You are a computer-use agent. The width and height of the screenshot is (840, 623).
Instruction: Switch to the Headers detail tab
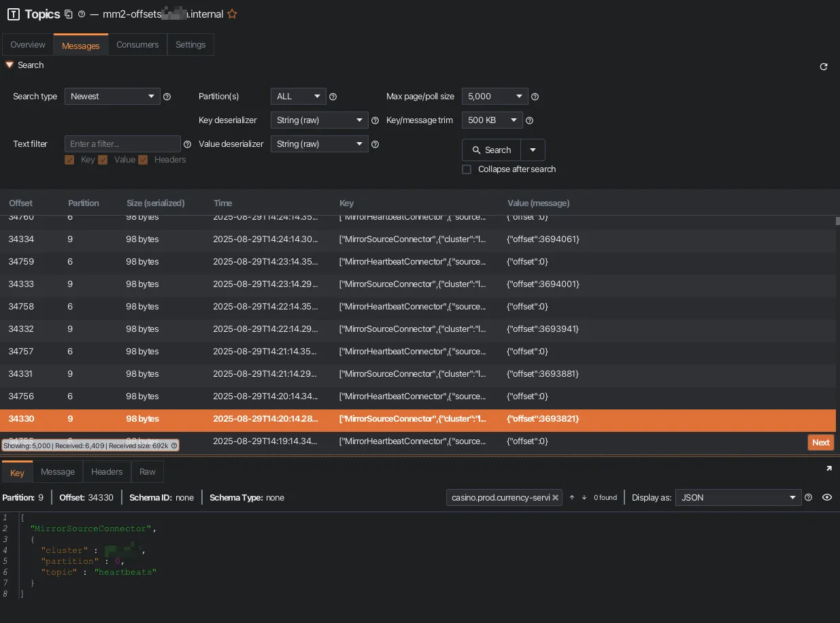coord(107,471)
